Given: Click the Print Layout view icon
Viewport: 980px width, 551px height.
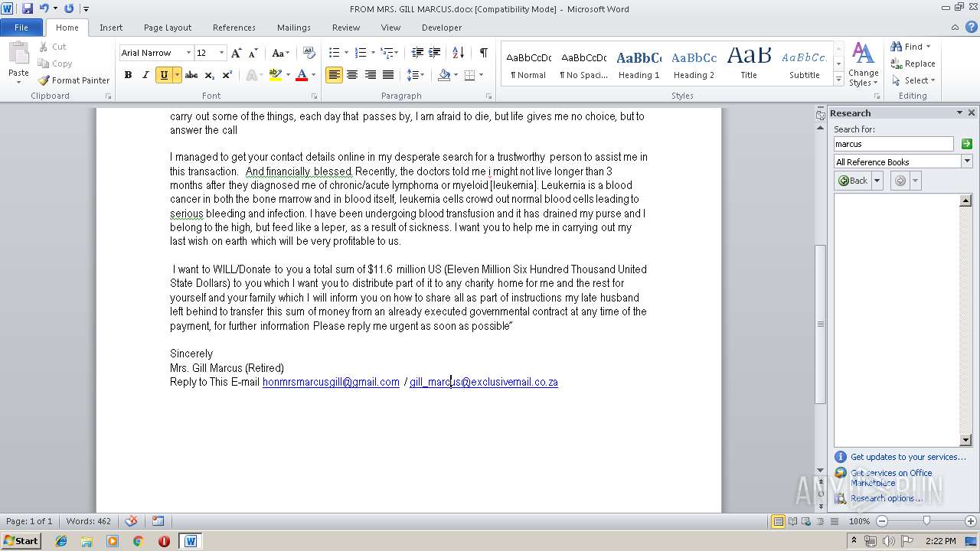Looking at the screenshot, I should click(778, 521).
